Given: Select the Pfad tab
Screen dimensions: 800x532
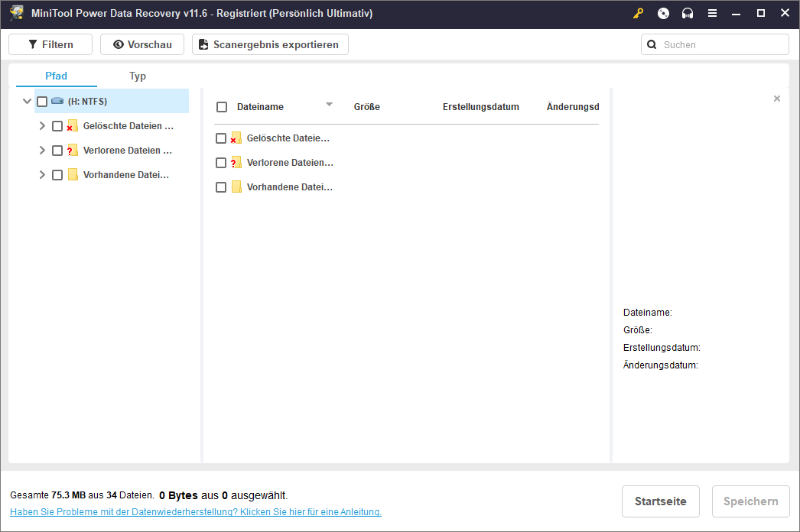Looking at the screenshot, I should point(57,76).
